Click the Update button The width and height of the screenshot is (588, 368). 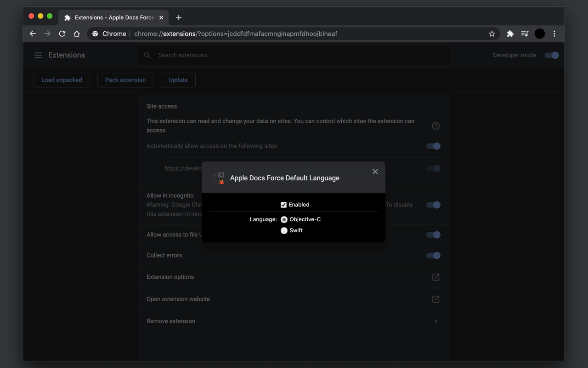click(178, 80)
